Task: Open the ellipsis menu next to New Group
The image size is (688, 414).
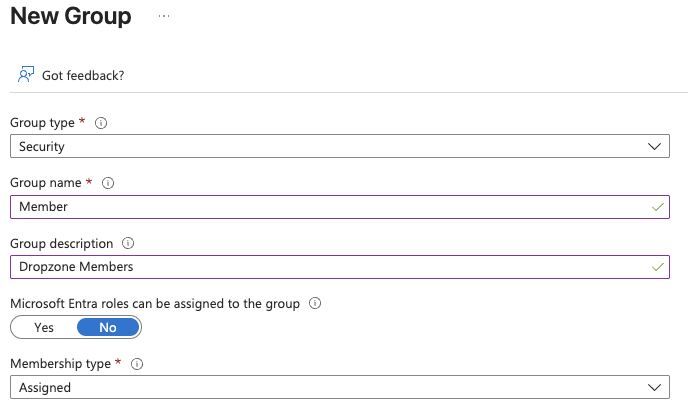Action: pos(164,16)
